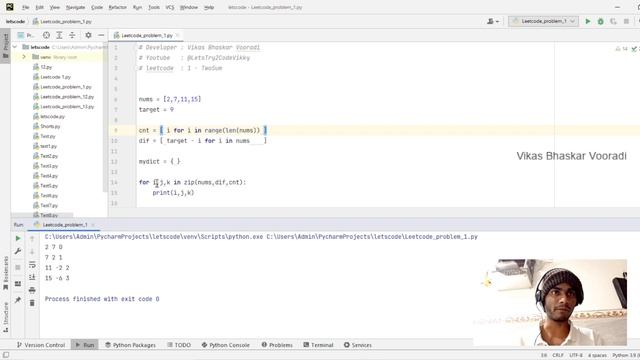Change UTF-8 encoding in status bar
640x360 pixels.
click(x=576, y=356)
